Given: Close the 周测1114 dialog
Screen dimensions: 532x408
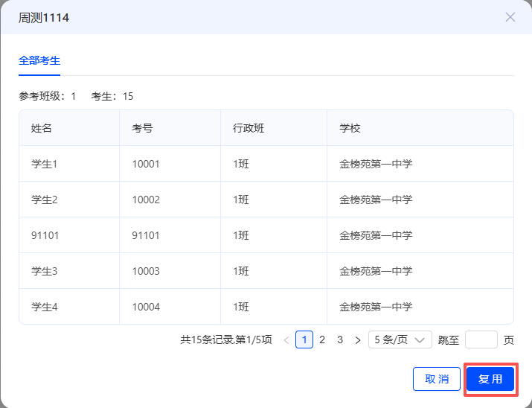Looking at the screenshot, I should tap(510, 17).
